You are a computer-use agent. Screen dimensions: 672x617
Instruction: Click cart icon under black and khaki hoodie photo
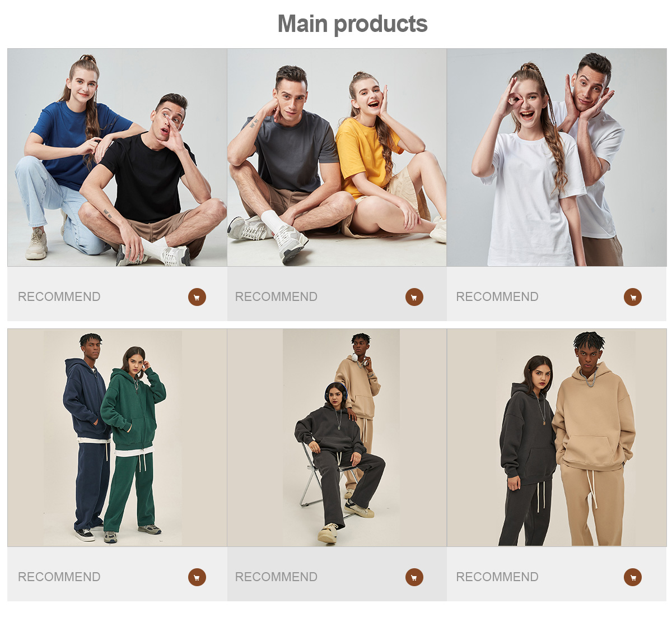coord(633,577)
